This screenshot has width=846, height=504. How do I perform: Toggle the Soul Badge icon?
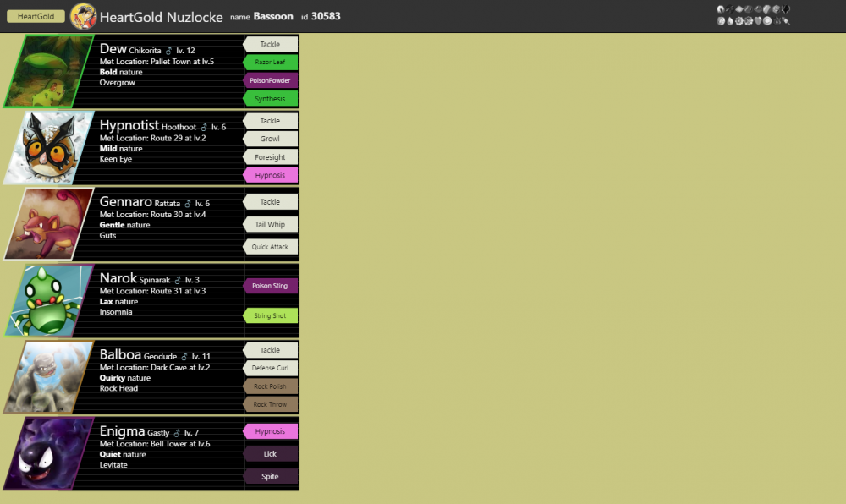pos(758,19)
